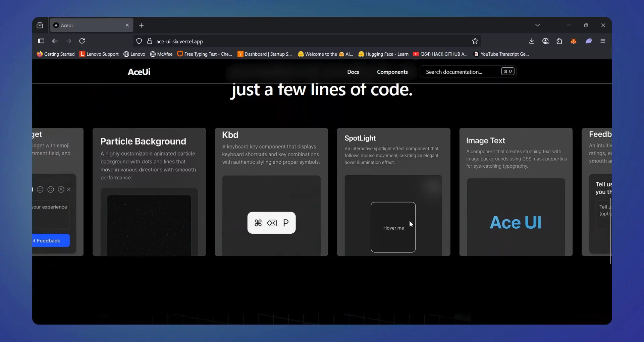Click the account profile icon
644x342 pixels.
coord(546,41)
